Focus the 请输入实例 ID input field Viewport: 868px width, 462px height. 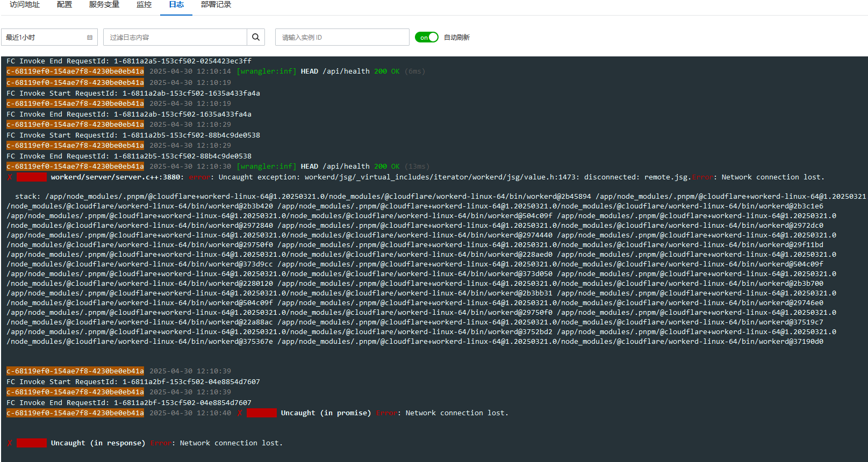(342, 37)
